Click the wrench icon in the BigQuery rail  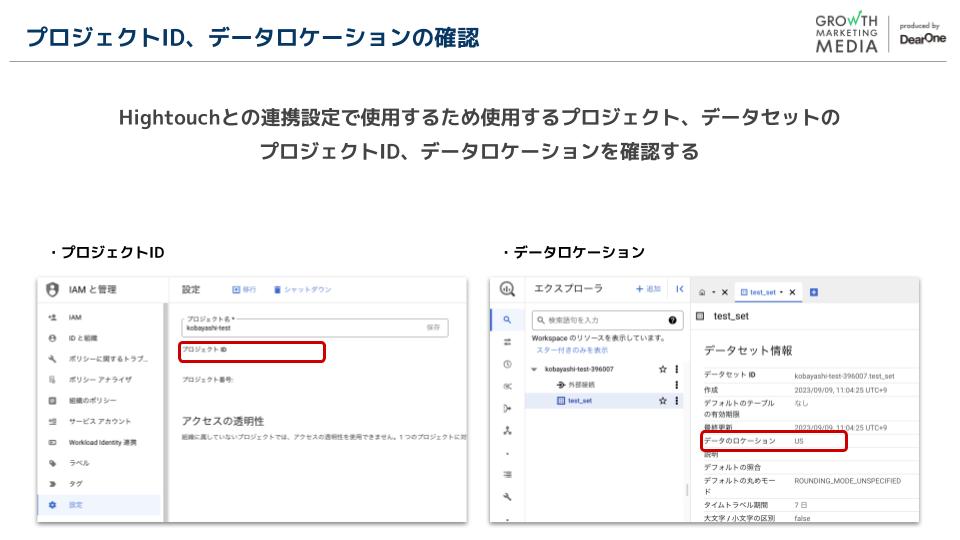507,497
